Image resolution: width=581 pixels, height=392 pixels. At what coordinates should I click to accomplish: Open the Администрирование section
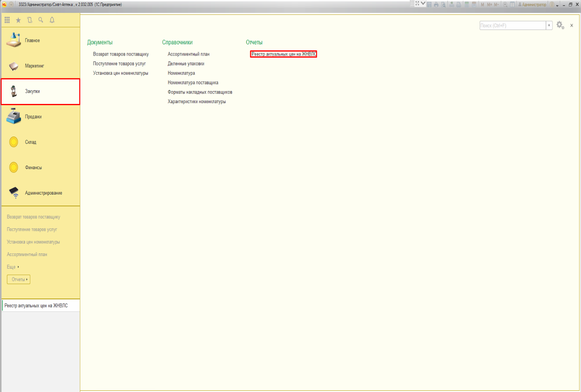[x=43, y=193]
